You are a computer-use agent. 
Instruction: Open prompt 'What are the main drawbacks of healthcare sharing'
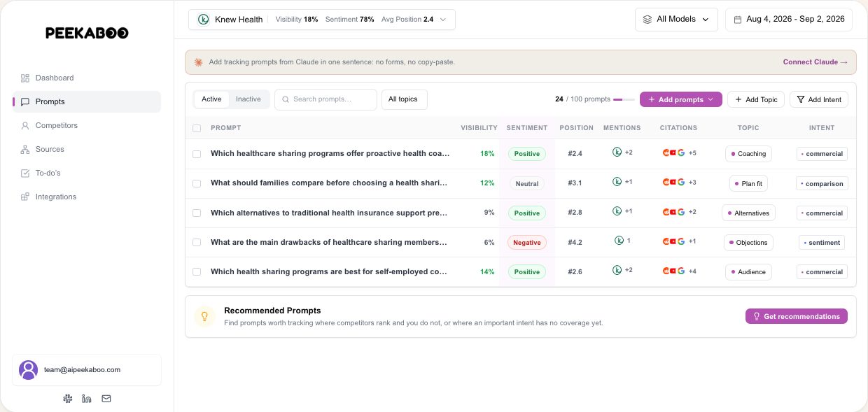click(x=328, y=242)
